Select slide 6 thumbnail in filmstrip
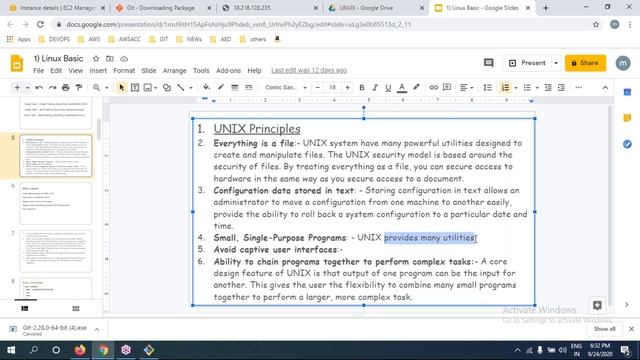The height and width of the screenshot is (360, 640). pyautogui.click(x=56, y=203)
